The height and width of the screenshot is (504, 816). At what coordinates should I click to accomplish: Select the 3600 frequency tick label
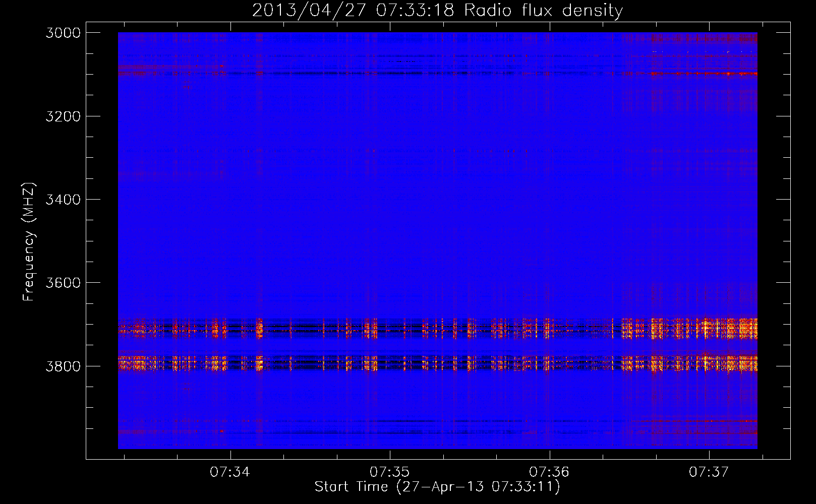[x=63, y=283]
